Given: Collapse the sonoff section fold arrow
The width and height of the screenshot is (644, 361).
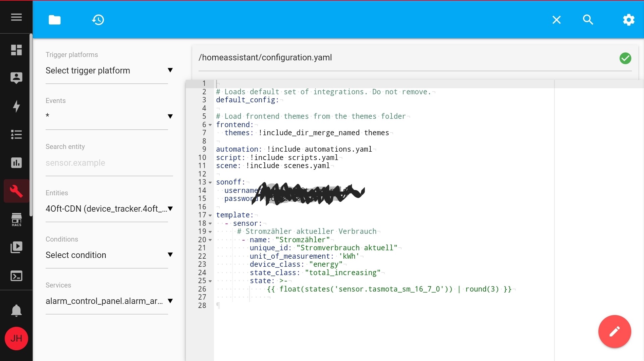Looking at the screenshot, I should pos(210,183).
